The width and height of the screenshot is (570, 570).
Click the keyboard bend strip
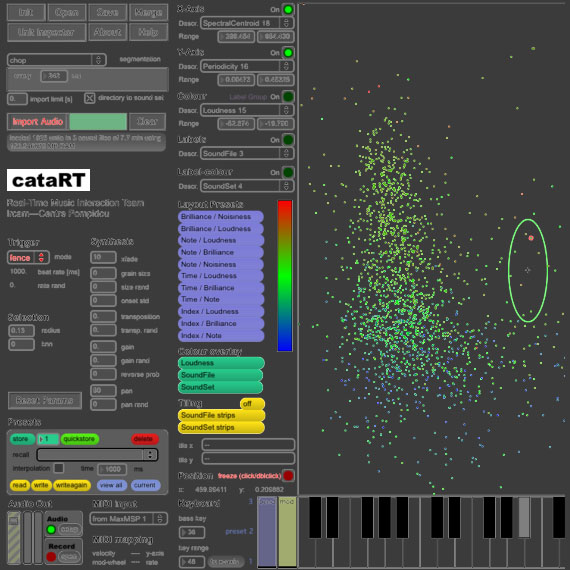click(267, 531)
